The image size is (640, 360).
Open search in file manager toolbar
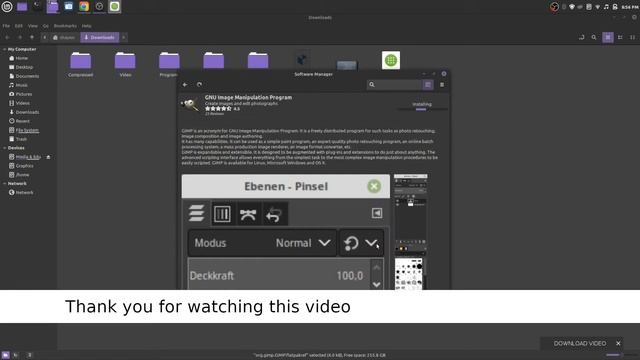point(594,37)
